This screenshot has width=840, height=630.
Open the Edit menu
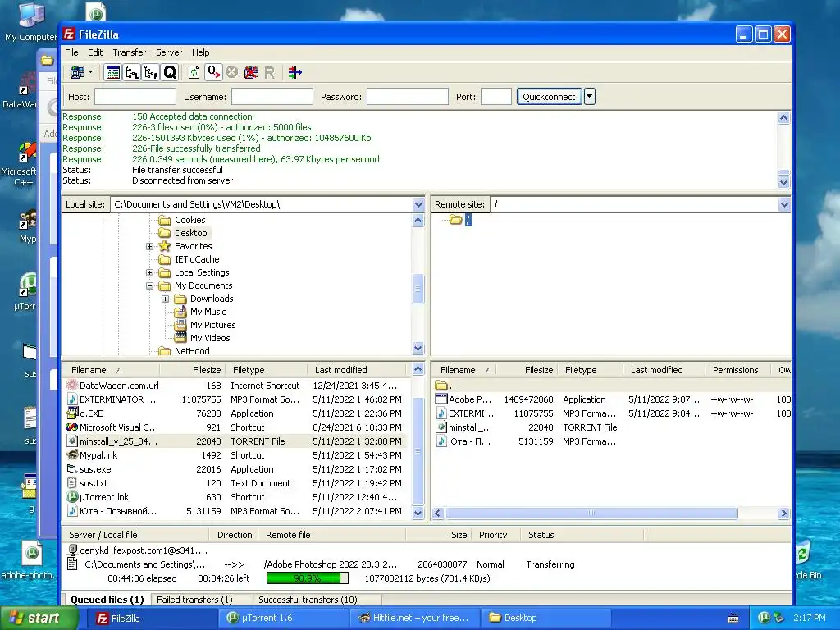click(x=95, y=52)
